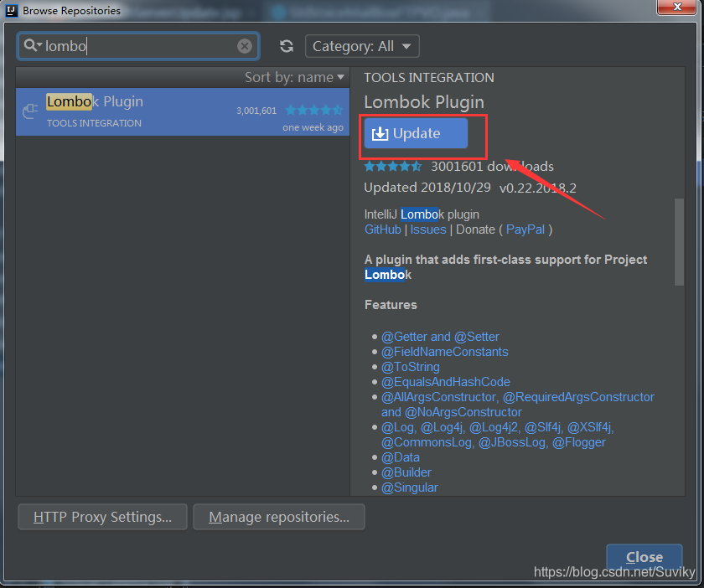This screenshot has width=704, height=588.
Task: Click the star rating in Lombok list row
Action: coord(313,110)
